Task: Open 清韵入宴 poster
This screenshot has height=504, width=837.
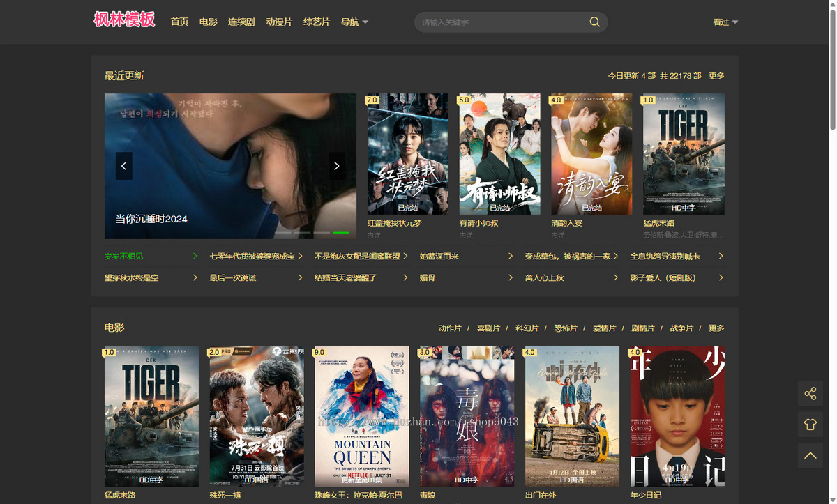Action: pyautogui.click(x=591, y=154)
